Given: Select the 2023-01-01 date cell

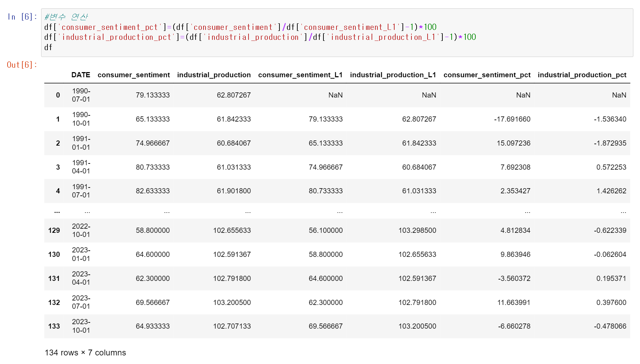Looking at the screenshot, I should coord(81,254).
